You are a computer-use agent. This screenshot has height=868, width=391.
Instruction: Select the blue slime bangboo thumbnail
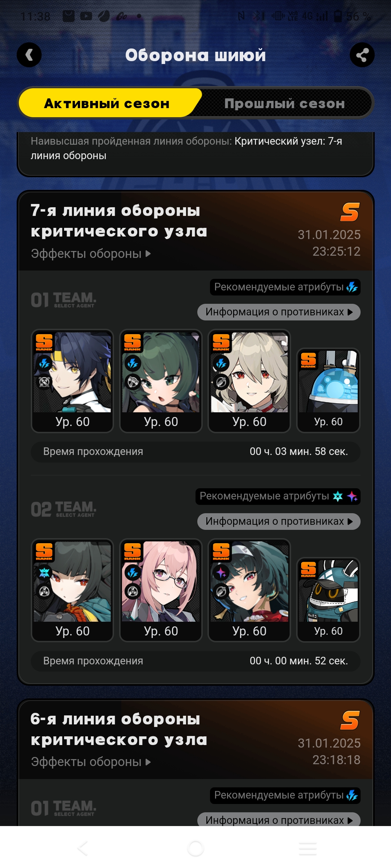point(328,390)
